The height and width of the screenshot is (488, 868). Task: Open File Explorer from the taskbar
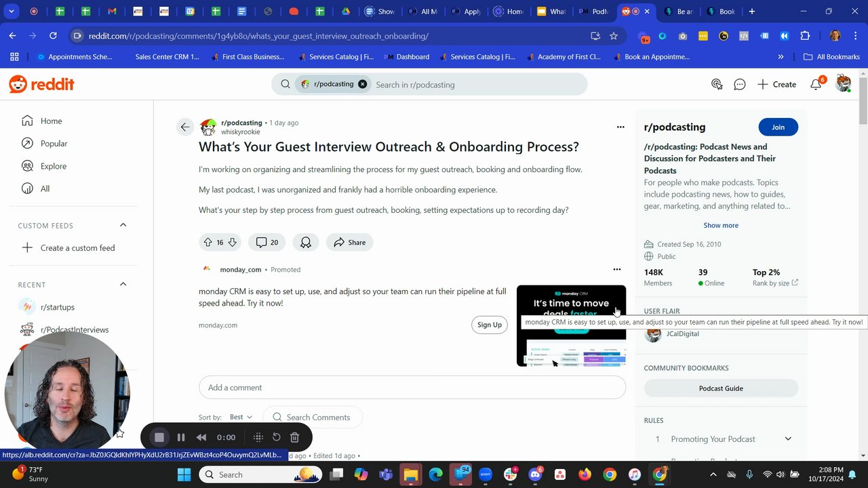411,474
